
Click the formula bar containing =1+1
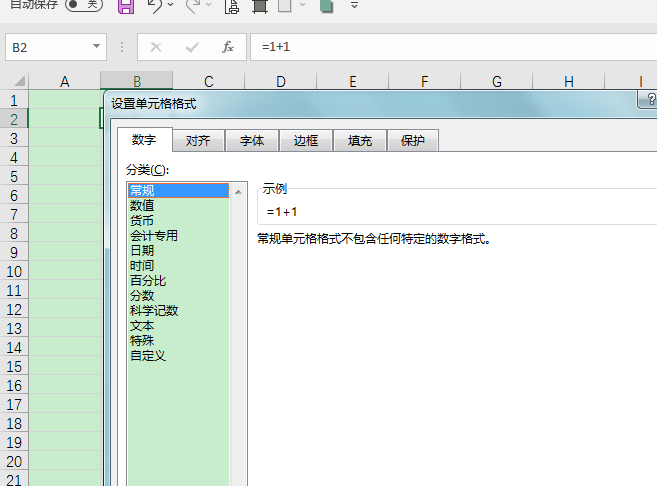click(453, 47)
